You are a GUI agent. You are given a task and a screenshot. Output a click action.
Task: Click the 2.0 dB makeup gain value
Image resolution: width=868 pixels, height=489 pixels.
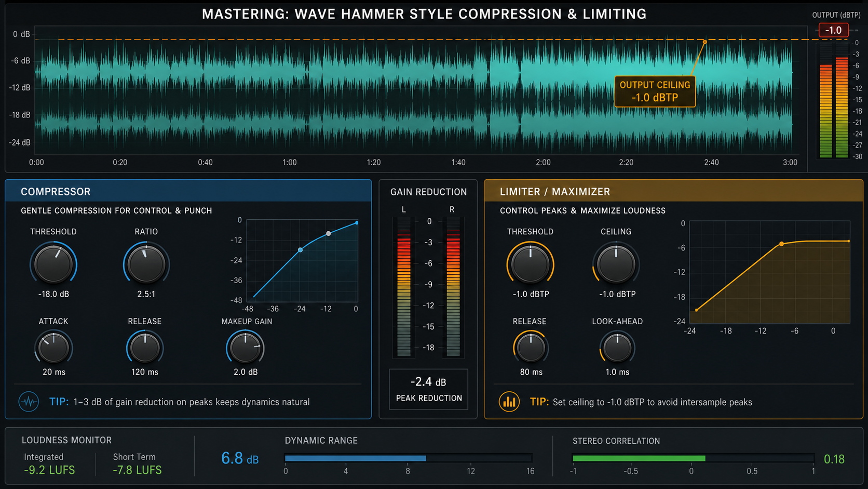246,372
